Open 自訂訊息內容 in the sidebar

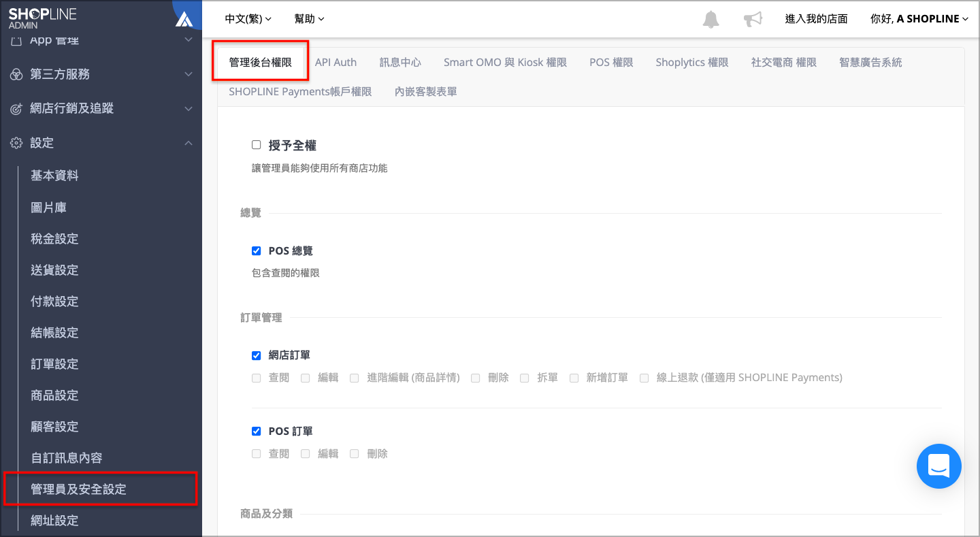coord(67,458)
